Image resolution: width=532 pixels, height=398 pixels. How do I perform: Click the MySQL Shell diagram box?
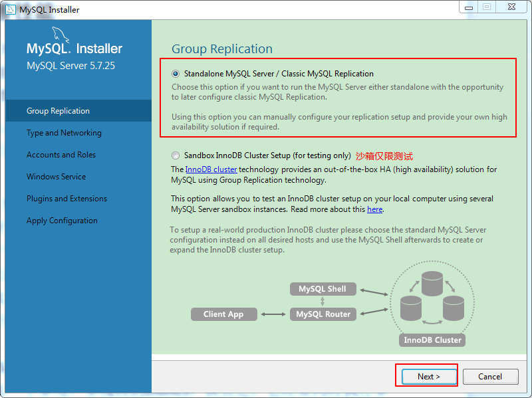(323, 289)
